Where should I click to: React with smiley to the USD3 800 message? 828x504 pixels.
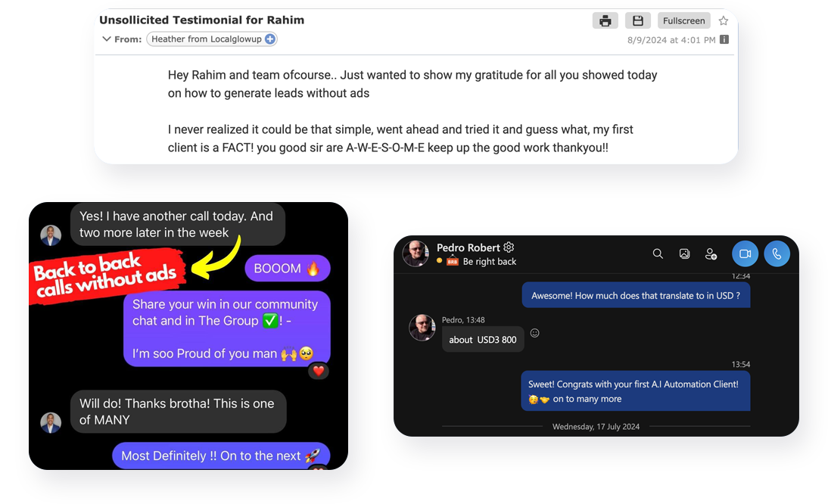pos(534,333)
